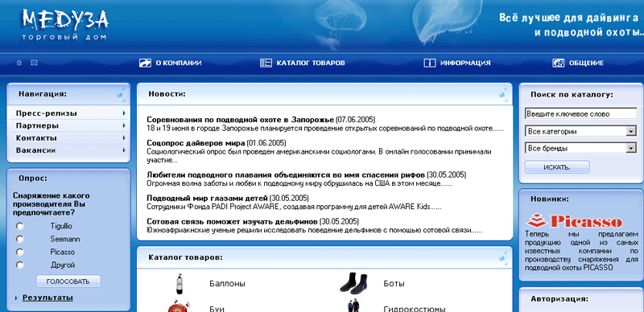Click the envelope mail icon
Viewport: 644px width, 312px height.
pos(34,63)
